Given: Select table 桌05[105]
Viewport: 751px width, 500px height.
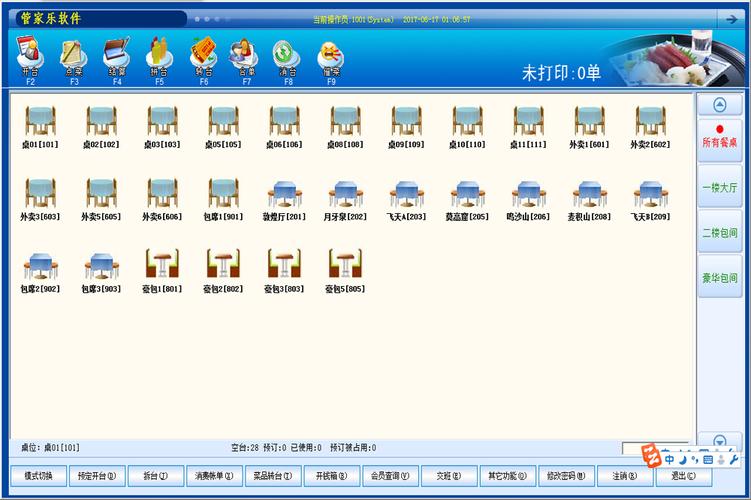Looking at the screenshot, I should pos(223,127).
